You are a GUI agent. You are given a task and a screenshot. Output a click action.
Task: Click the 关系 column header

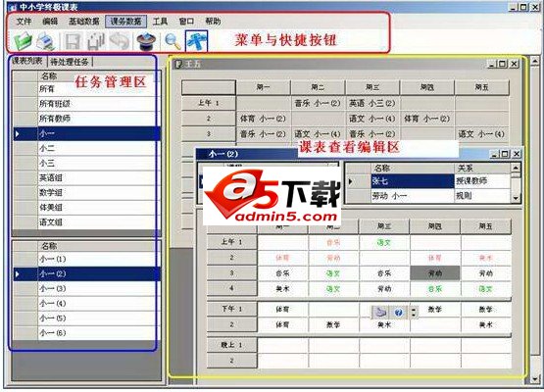coord(482,168)
